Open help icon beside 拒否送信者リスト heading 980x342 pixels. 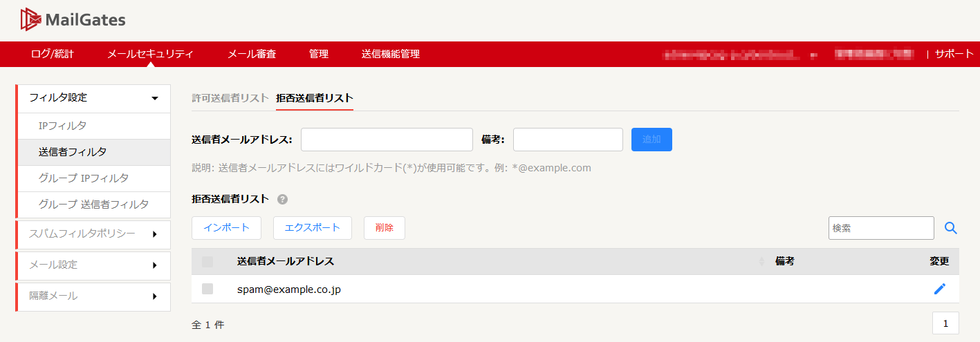[282, 199]
